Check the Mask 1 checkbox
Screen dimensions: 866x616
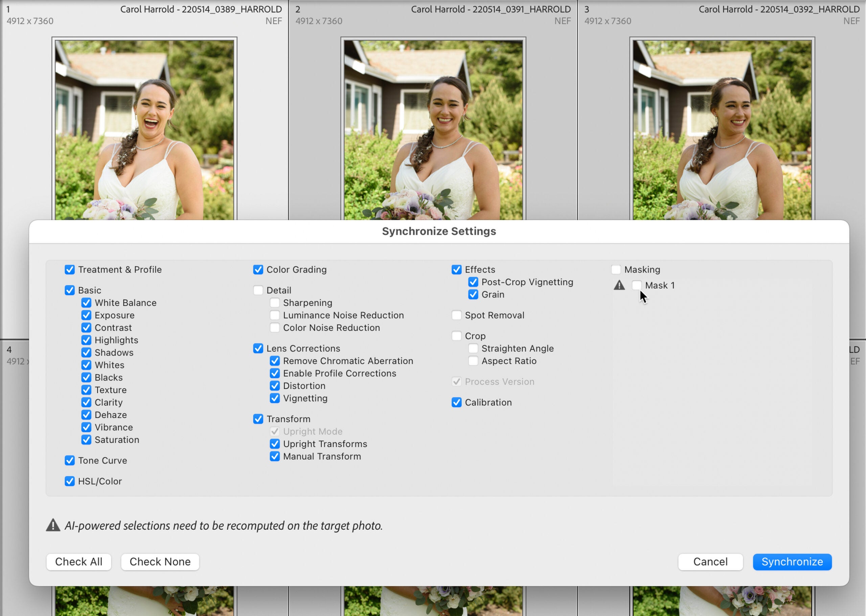(637, 285)
